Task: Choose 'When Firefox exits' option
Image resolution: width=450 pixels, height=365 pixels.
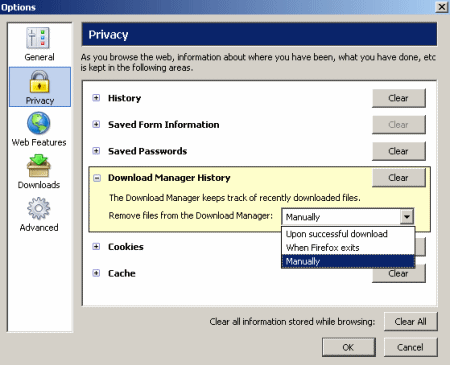Action: click(x=348, y=248)
